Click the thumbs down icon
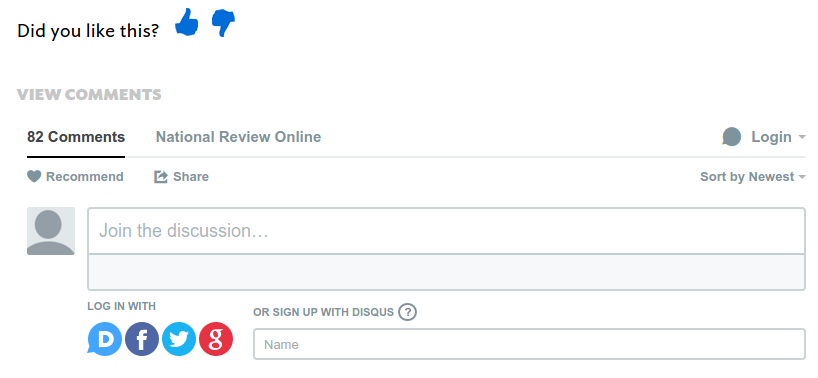 [223, 24]
